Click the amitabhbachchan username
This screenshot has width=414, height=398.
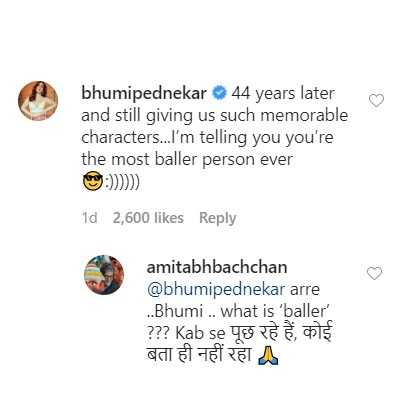tap(217, 267)
